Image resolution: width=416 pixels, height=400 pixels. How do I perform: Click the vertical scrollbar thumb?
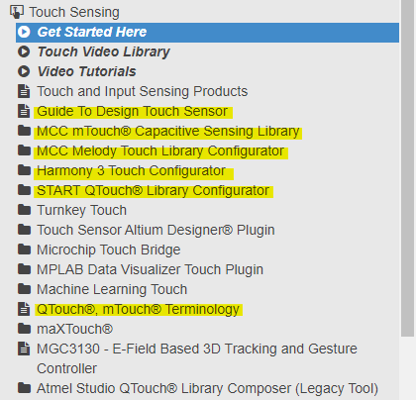pyautogui.click(x=407, y=168)
